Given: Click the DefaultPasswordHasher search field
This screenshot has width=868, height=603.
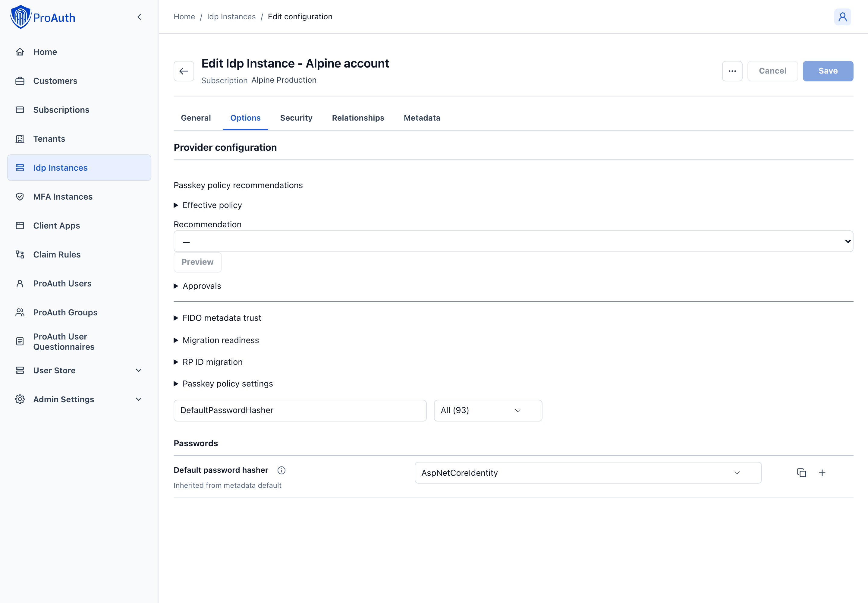Looking at the screenshot, I should (300, 411).
